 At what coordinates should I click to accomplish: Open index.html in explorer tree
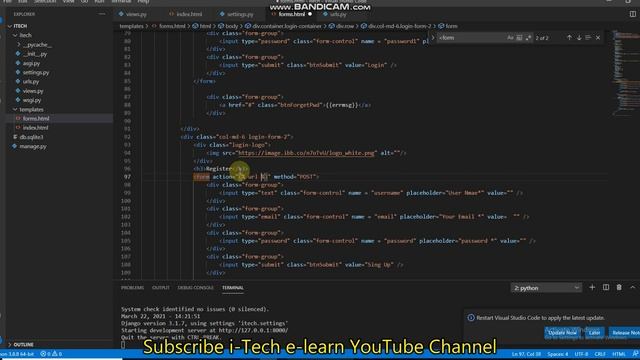(x=35, y=128)
